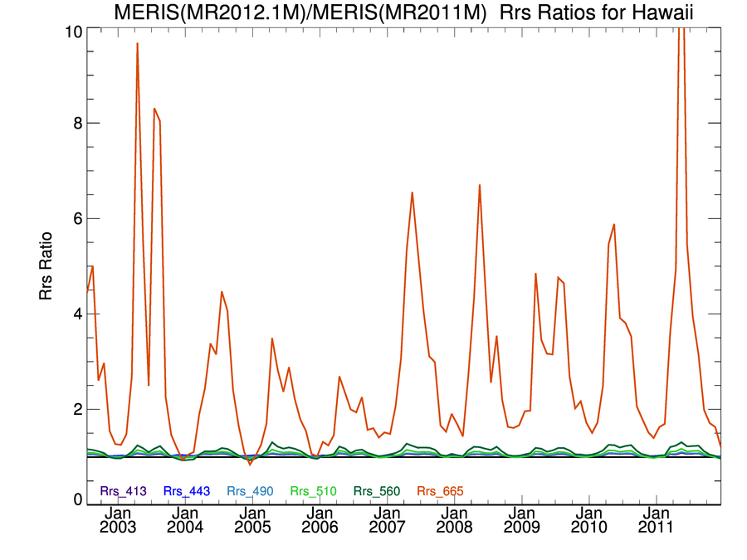This screenshot has width=747, height=560.
Task: Click the y-axis value 2
Action: [x=78, y=409]
